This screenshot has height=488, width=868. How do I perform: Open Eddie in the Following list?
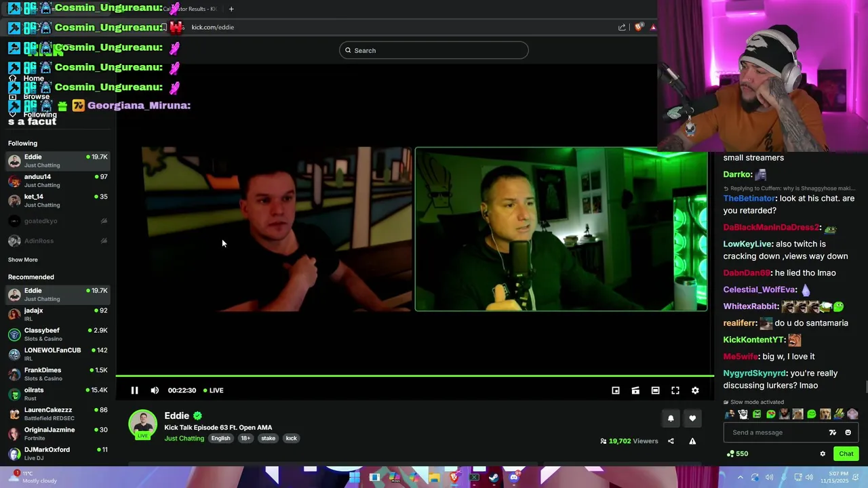(x=58, y=161)
